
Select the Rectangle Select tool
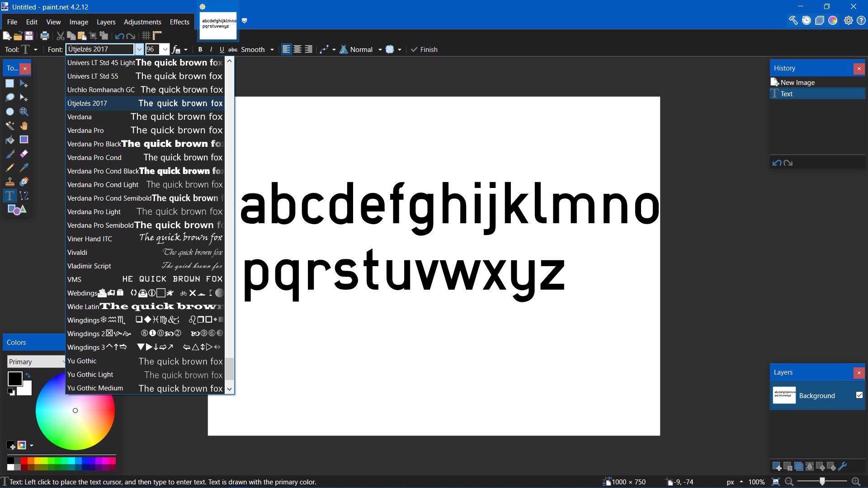coord(9,84)
